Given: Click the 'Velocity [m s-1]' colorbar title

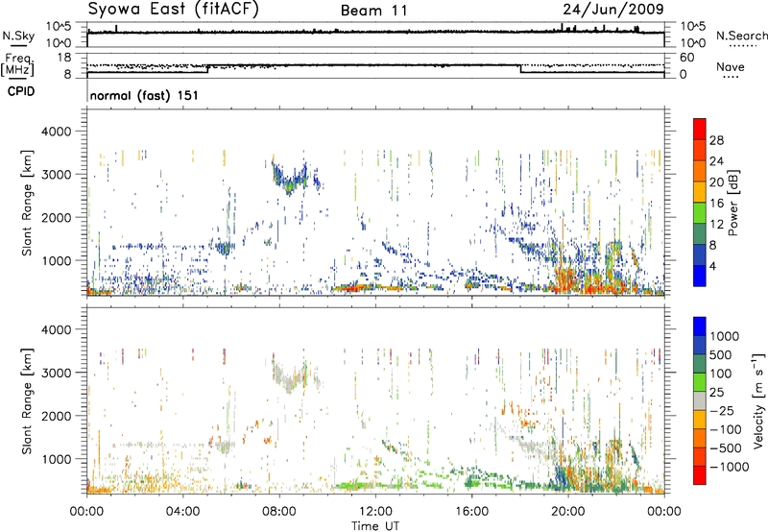Looking at the screenshot, I should pos(758,400).
